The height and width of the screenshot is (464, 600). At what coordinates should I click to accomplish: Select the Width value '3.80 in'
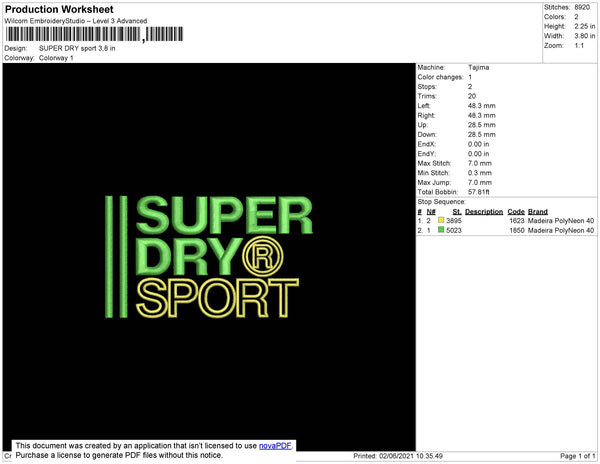pos(584,36)
